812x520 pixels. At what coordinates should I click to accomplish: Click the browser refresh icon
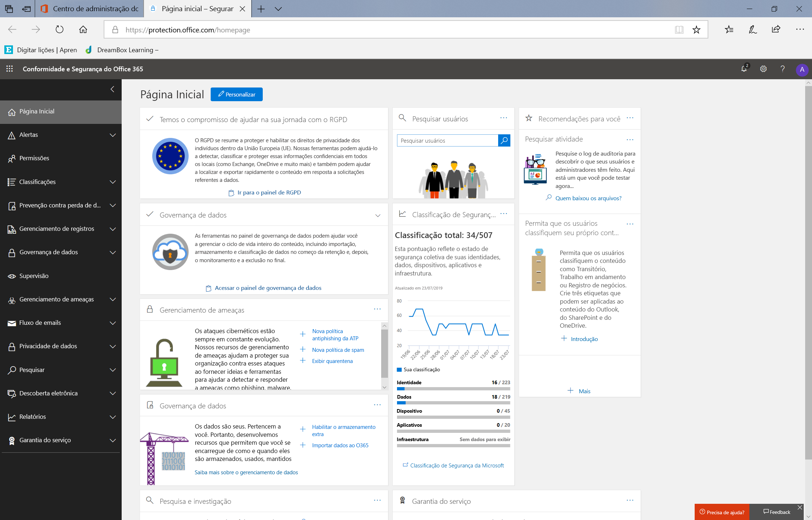point(60,30)
